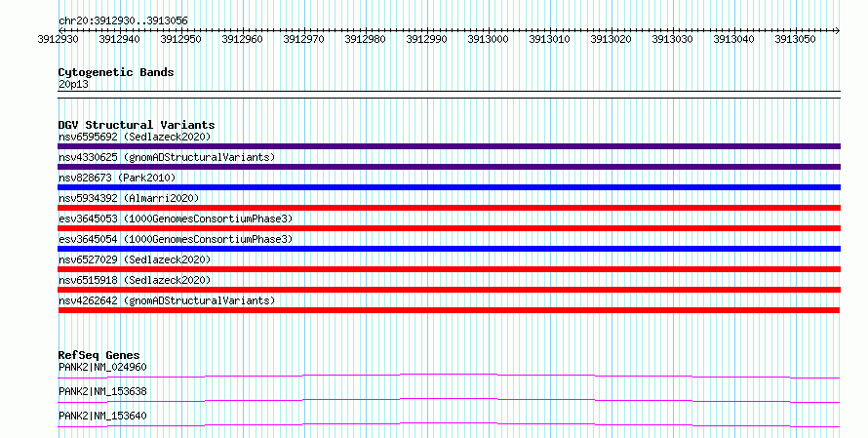The width and height of the screenshot is (868, 438).
Task: Click the red bar under nsv6515918
Action: tap(449, 290)
